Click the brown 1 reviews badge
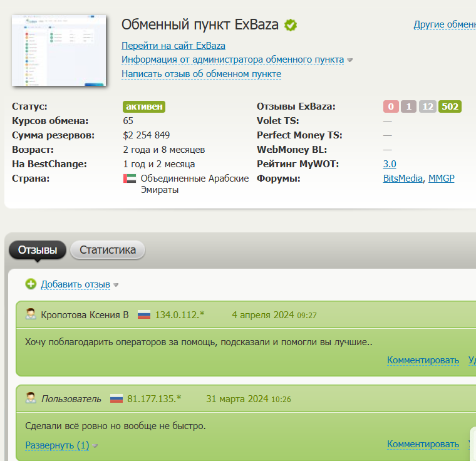Viewport: 476px width, 461px height. (x=408, y=106)
